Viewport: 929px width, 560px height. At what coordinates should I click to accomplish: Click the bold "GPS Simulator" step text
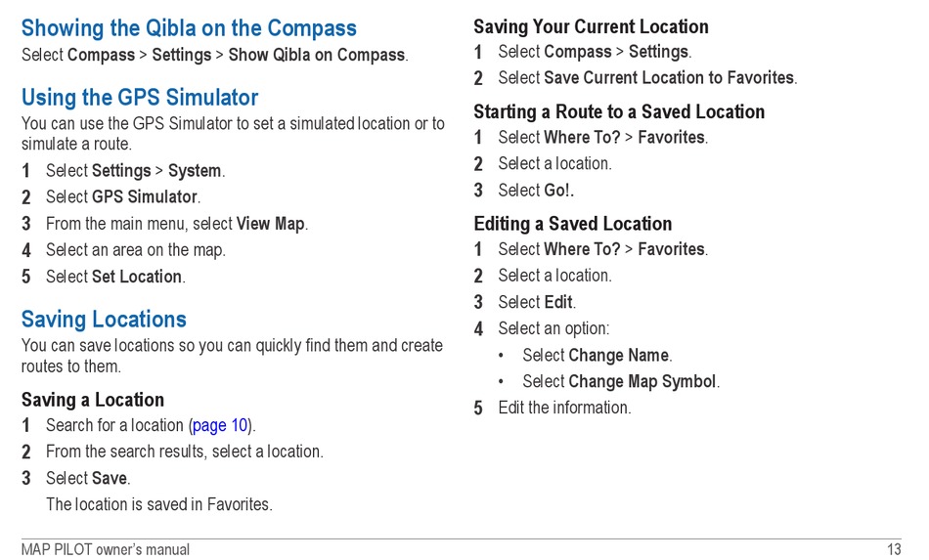click(145, 197)
